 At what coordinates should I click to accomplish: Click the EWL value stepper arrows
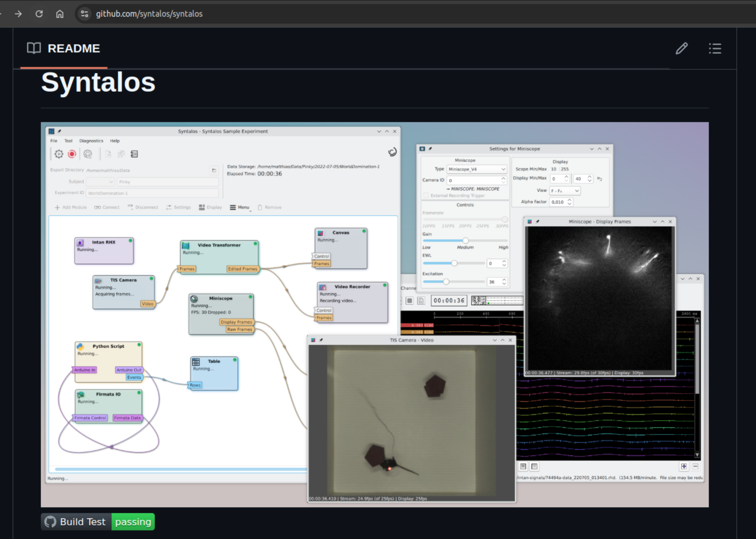click(x=504, y=263)
